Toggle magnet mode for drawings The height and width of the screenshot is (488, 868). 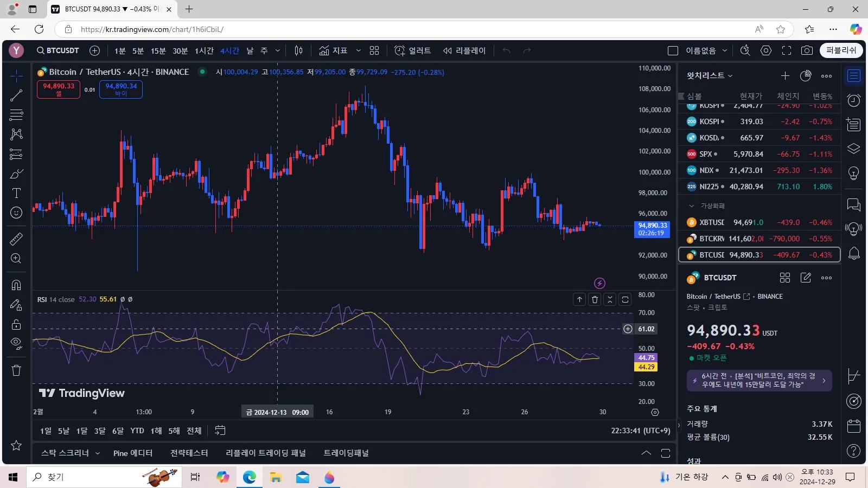click(16, 285)
